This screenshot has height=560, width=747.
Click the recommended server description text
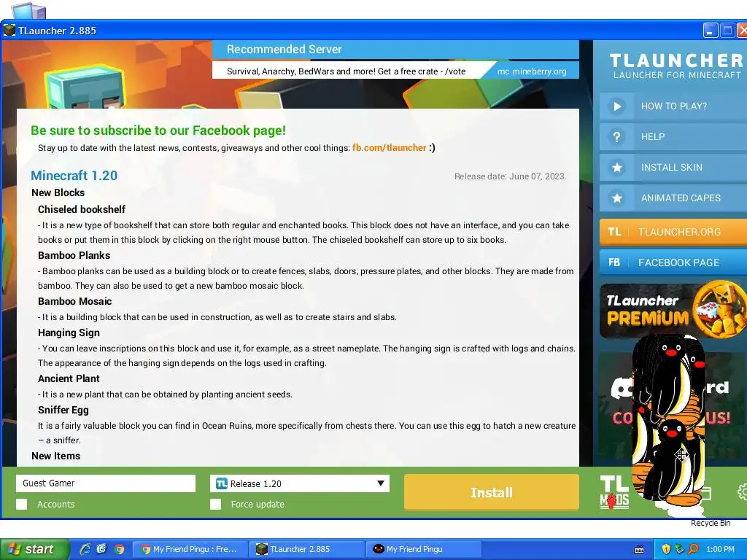347,71
